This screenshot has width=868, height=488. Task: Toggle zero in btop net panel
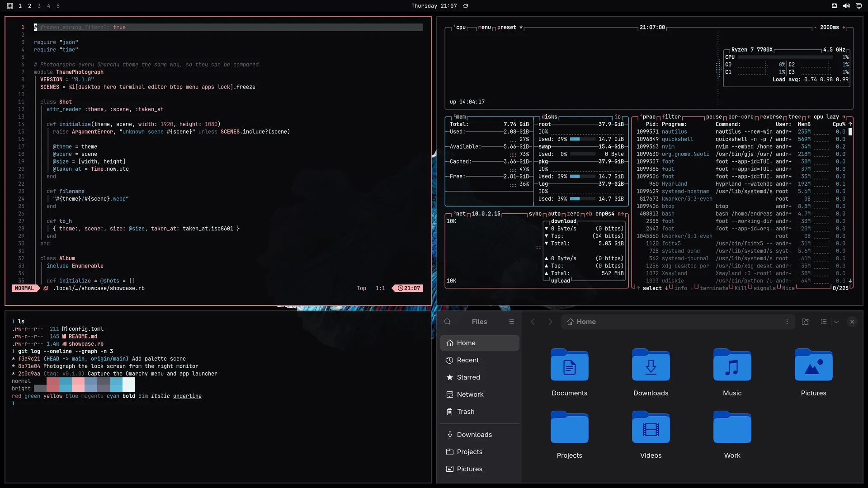pyautogui.click(x=573, y=214)
